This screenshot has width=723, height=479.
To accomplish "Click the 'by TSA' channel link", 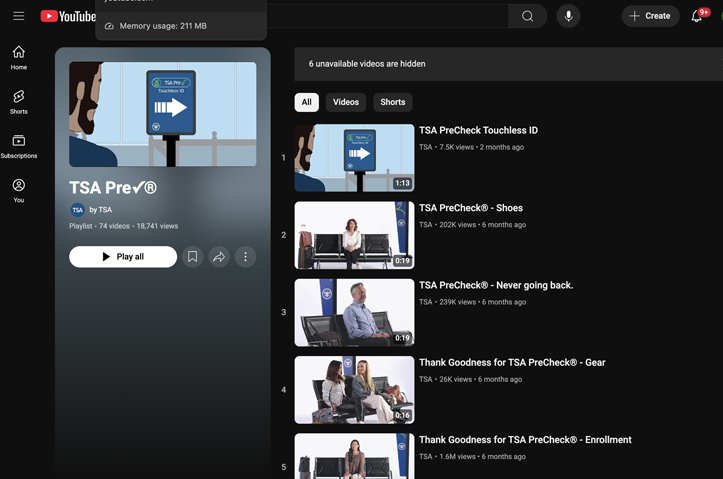I will (101, 210).
